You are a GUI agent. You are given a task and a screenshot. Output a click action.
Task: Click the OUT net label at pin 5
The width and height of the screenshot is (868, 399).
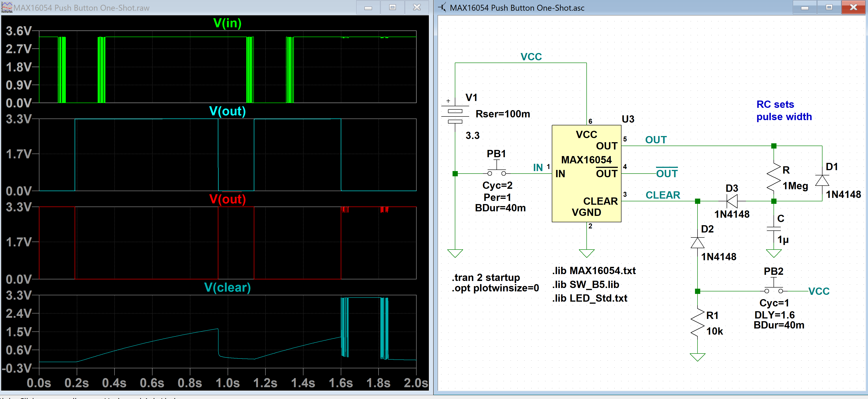pos(656,140)
